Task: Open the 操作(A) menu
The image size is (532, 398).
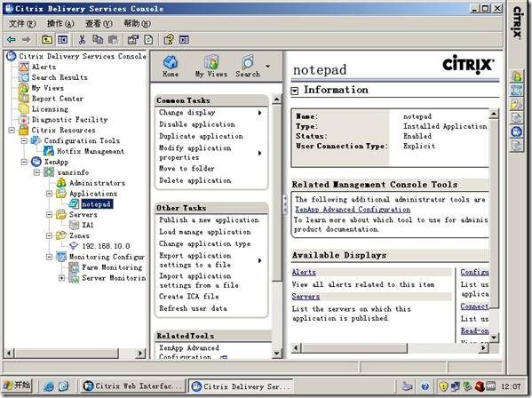Action: click(x=60, y=23)
